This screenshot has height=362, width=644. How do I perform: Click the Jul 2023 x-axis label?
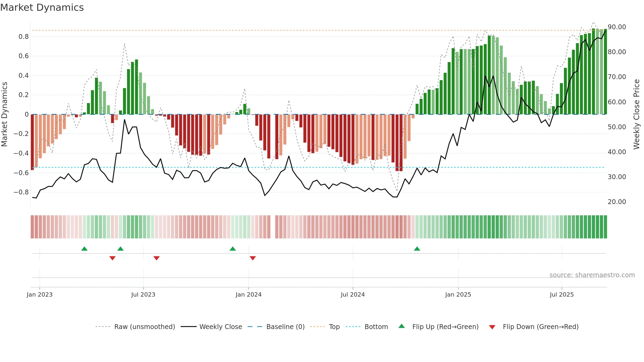tap(143, 294)
